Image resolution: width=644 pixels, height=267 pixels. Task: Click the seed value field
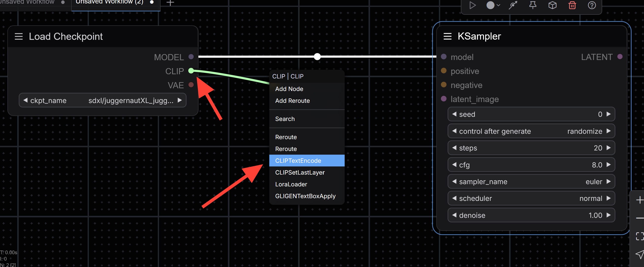(531, 114)
